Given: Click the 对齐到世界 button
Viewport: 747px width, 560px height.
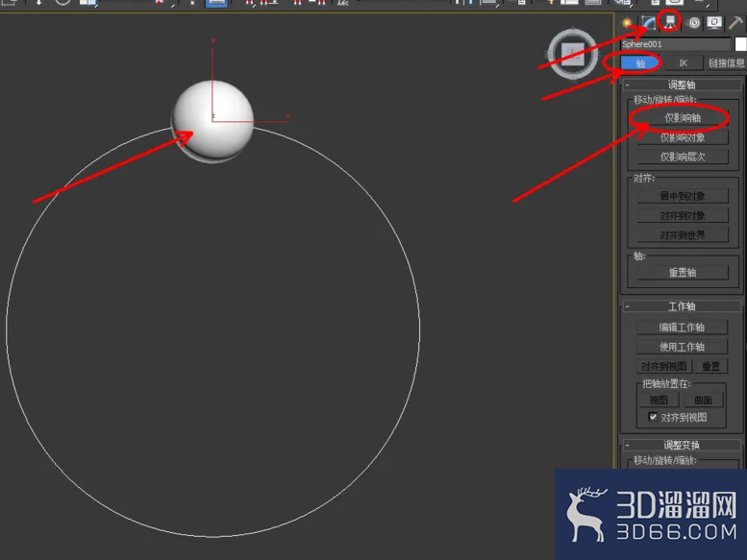Looking at the screenshot, I should [683, 235].
